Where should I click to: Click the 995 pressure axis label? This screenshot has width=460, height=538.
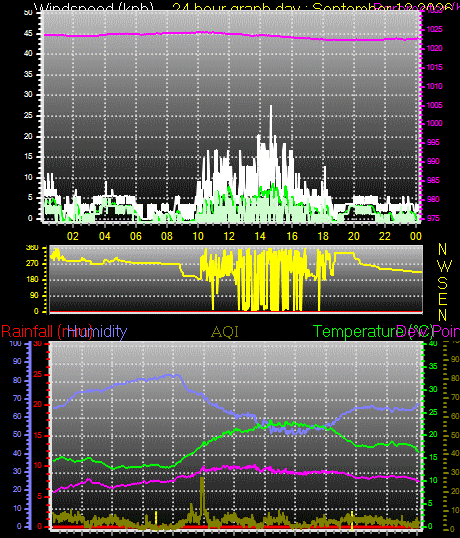point(433,142)
